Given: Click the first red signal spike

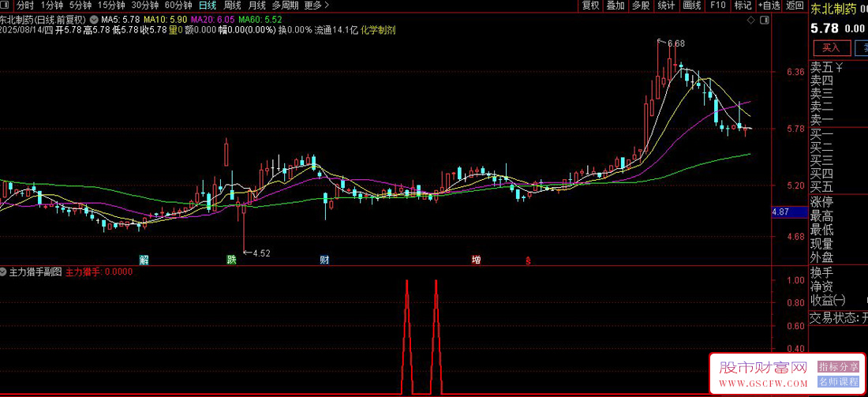Looking at the screenshot, I should click(407, 337).
